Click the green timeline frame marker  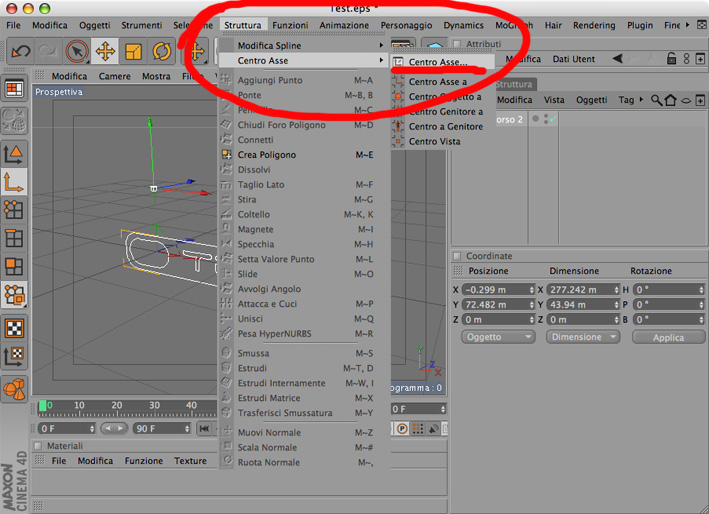(x=43, y=406)
